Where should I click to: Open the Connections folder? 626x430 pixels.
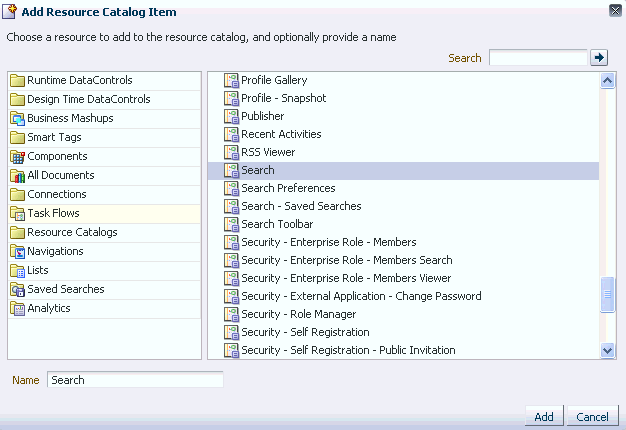pos(104,194)
